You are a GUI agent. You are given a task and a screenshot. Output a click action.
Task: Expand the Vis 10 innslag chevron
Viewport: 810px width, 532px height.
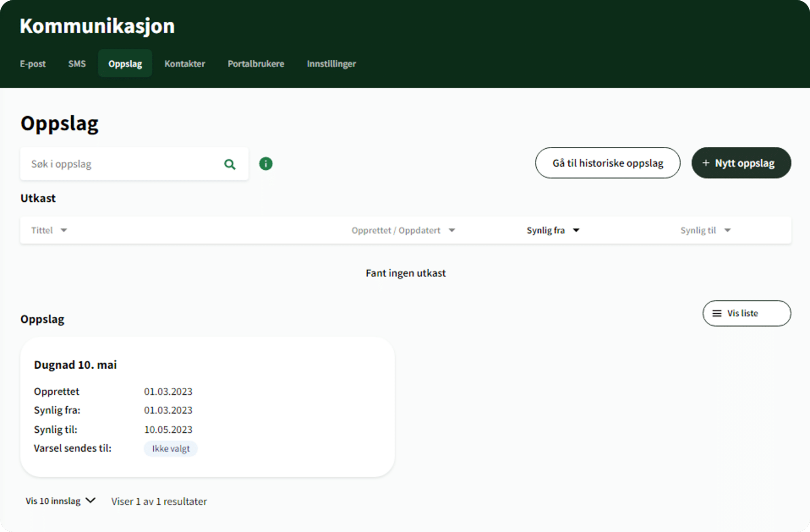(91, 501)
